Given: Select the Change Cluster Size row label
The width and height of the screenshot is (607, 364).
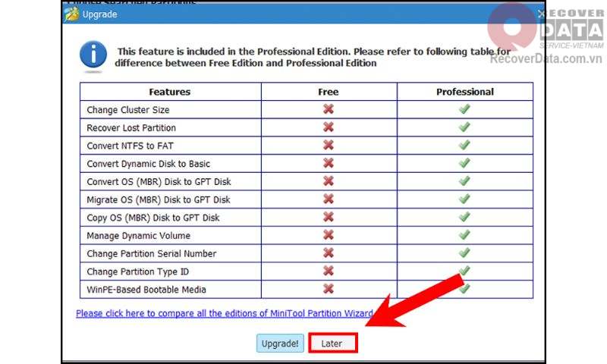Looking at the screenshot, I should 128,110.
